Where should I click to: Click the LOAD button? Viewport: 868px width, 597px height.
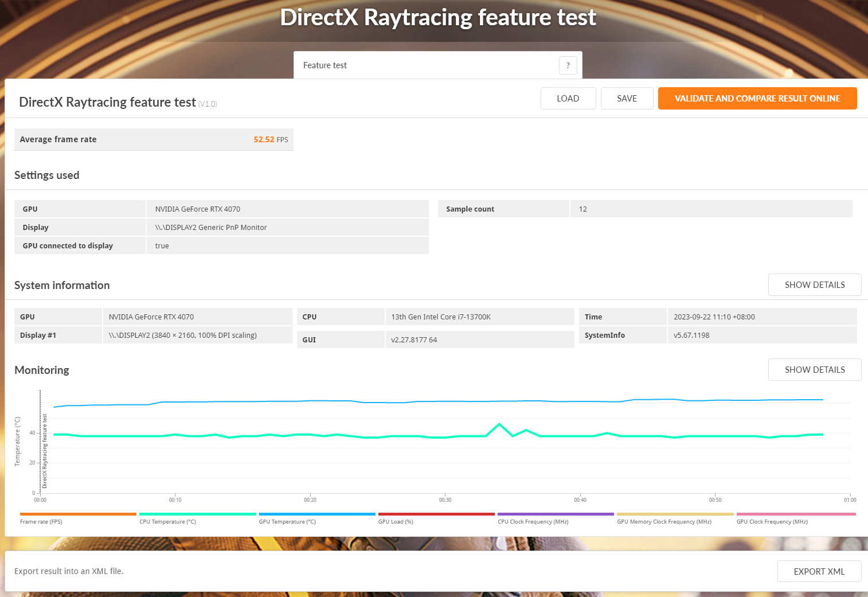(x=568, y=98)
